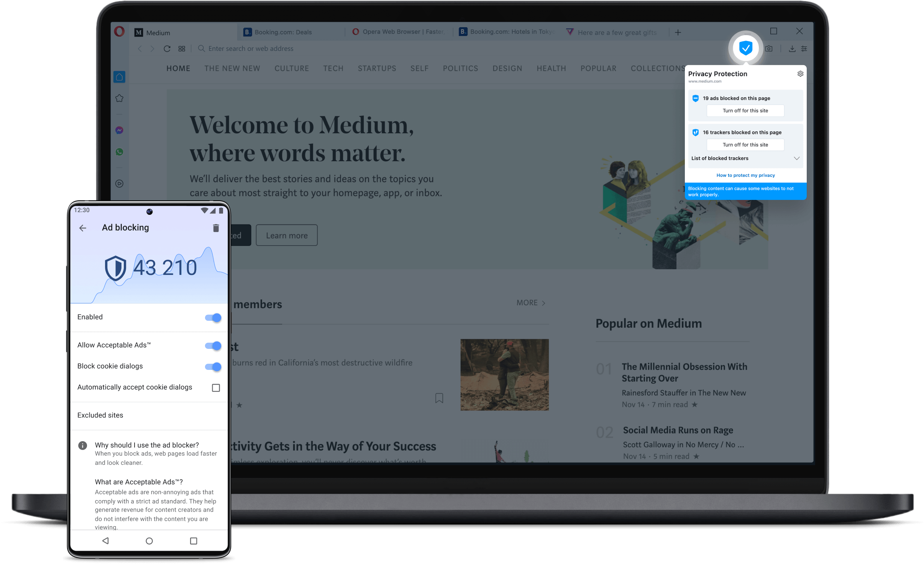Open Easy Setup via the sliders icon

(x=804, y=48)
